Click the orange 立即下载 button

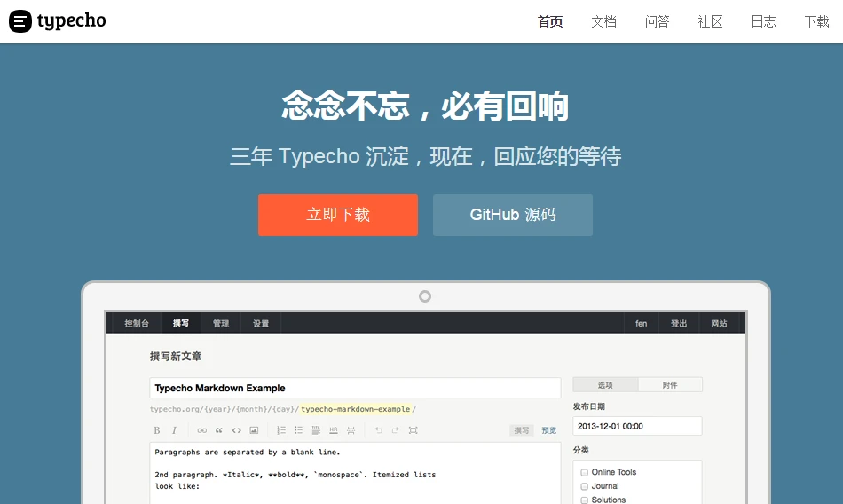pos(338,215)
